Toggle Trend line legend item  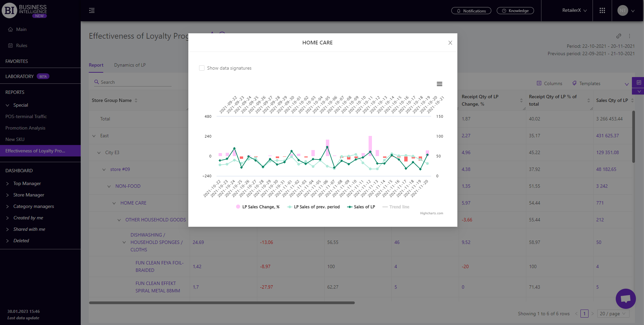pos(396,207)
